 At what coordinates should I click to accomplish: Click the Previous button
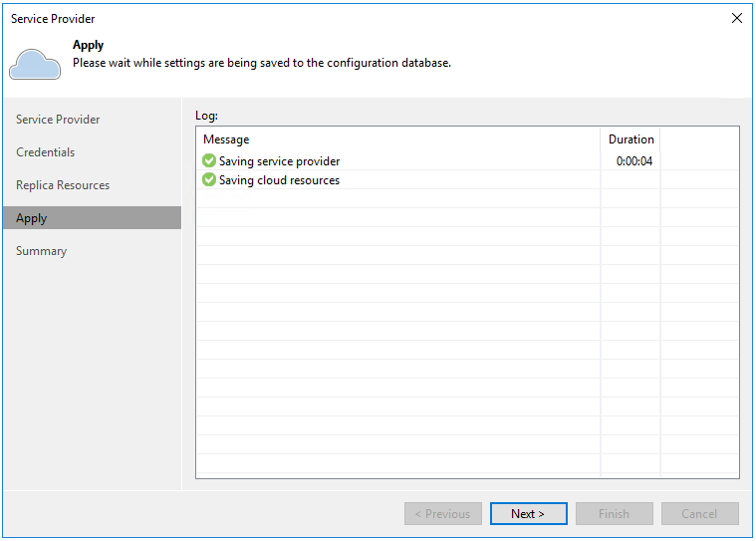pos(443,514)
